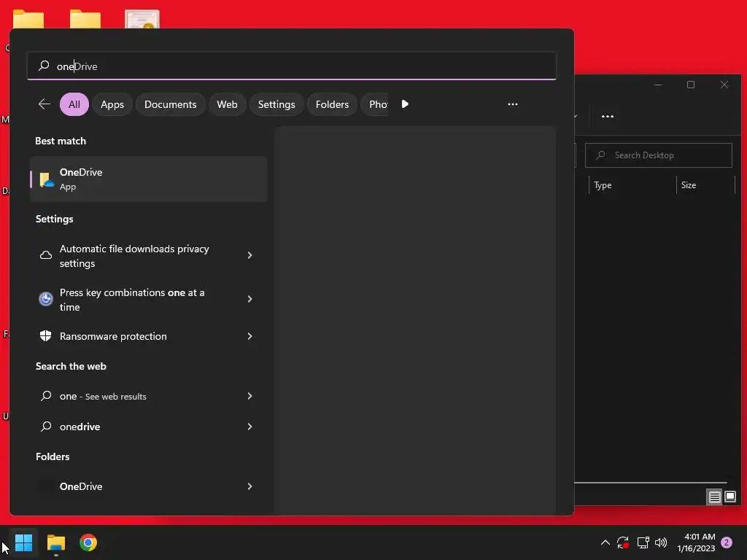Maximize the File Explorer window
Viewport: 747px width, 560px height.
tap(691, 85)
